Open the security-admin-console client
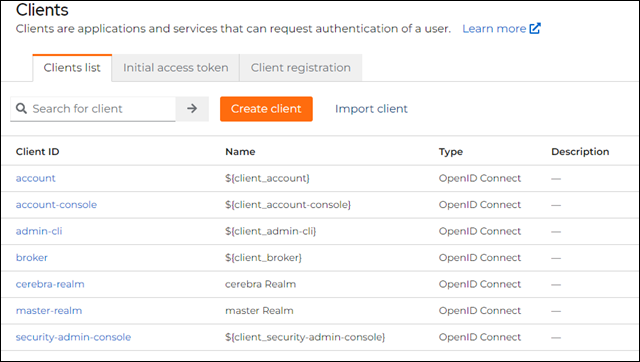 [x=73, y=337]
